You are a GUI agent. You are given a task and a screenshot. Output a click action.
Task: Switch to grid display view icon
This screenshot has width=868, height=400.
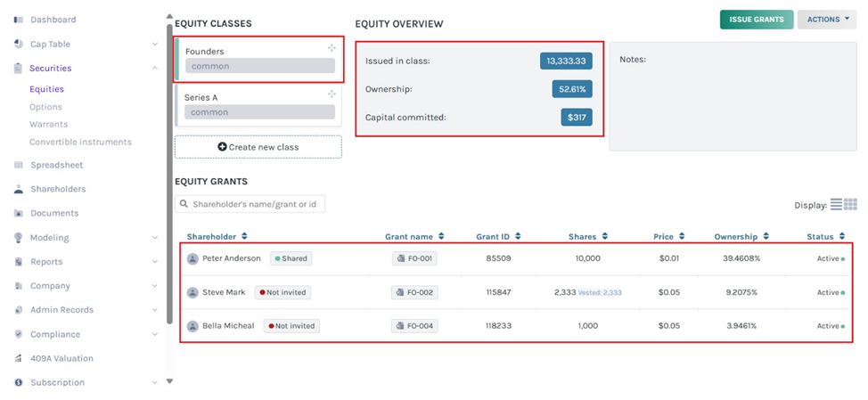(851, 204)
